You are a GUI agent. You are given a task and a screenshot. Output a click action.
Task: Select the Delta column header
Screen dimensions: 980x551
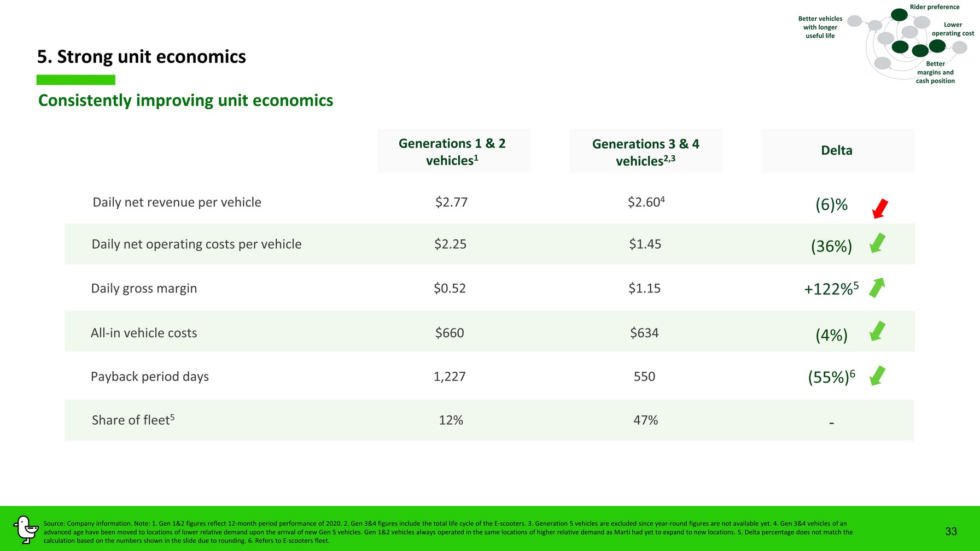[x=837, y=151]
